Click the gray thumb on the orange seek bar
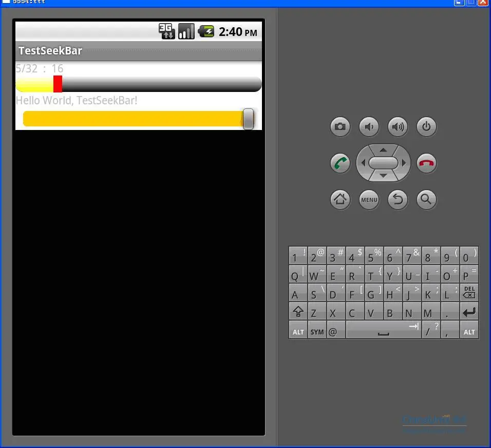Viewport: 491px width, 448px height. (248, 119)
